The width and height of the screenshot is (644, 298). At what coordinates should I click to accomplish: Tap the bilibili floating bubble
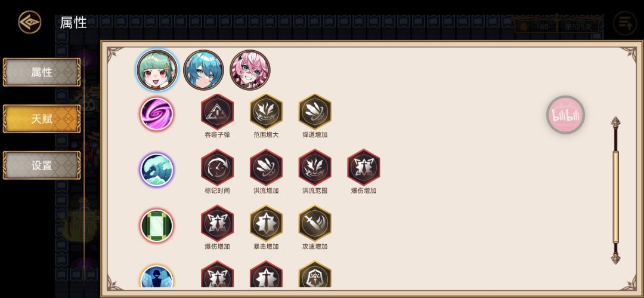(565, 115)
